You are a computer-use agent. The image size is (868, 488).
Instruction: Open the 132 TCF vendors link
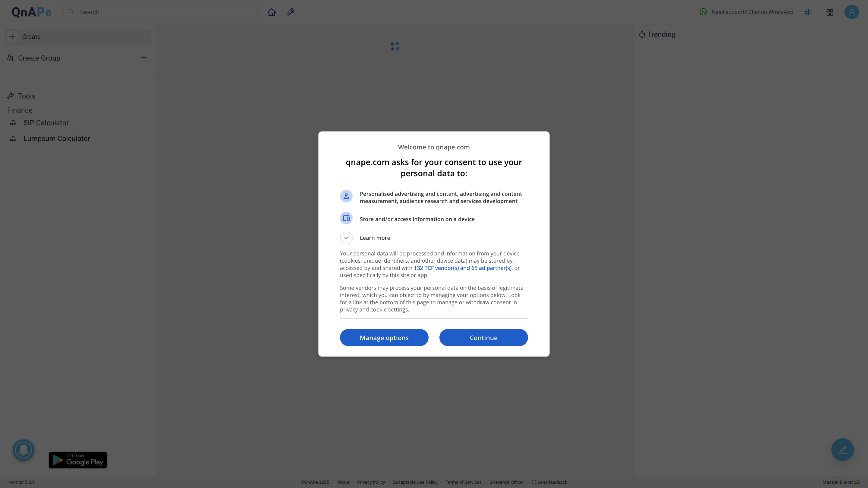pos(462,268)
